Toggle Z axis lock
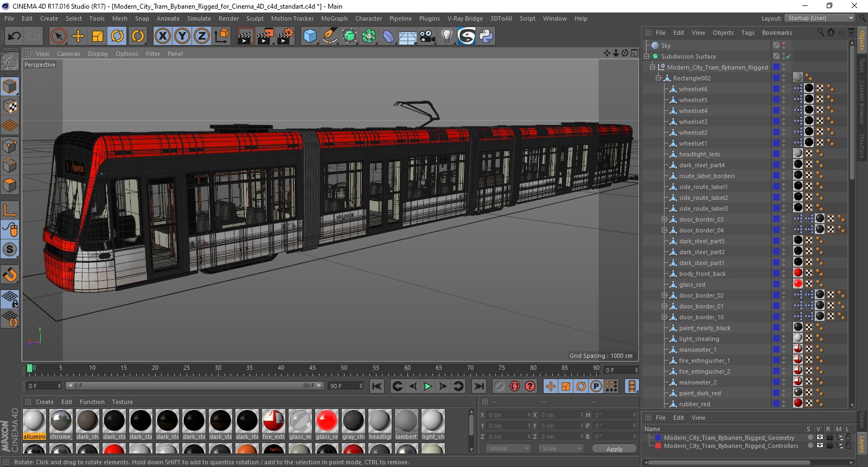The height and width of the screenshot is (467, 868). point(202,36)
